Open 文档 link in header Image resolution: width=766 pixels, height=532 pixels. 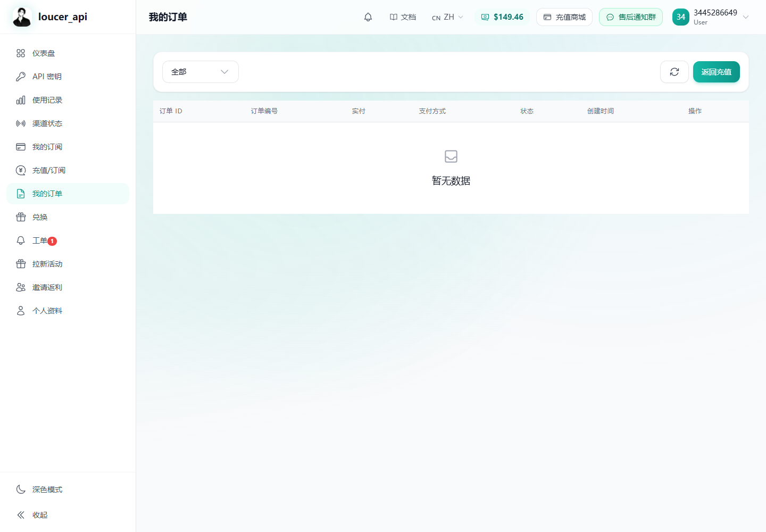[403, 17]
